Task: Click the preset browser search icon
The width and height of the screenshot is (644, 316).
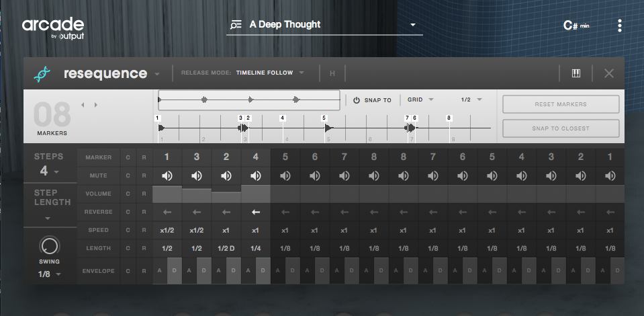Action: pos(236,25)
